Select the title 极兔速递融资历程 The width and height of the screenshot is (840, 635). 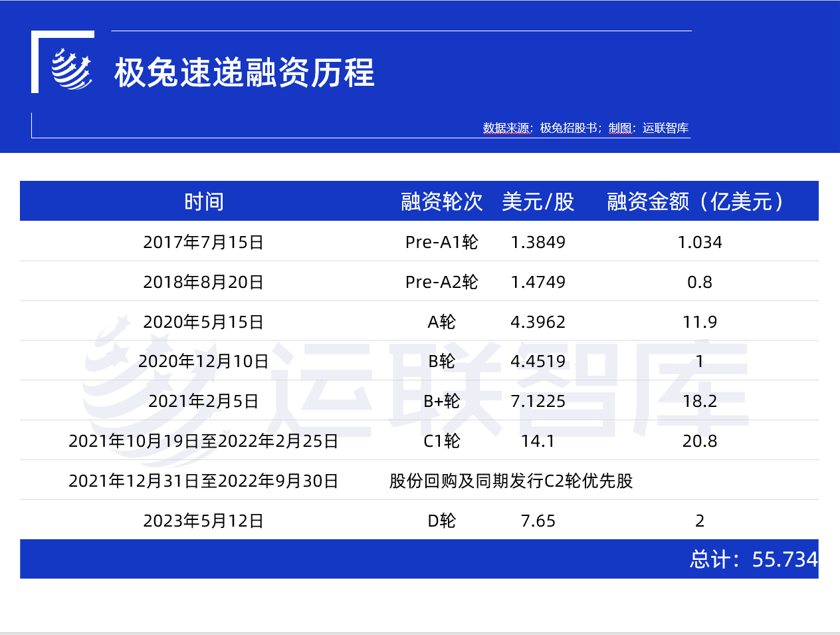245,72
